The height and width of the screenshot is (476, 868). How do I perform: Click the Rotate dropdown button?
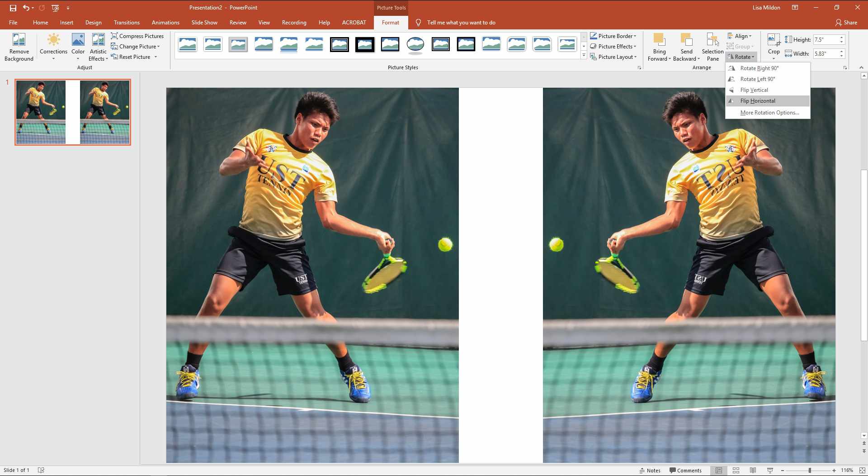pyautogui.click(x=741, y=57)
